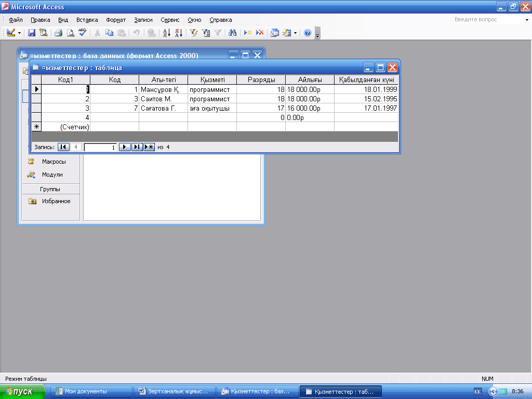Click the New Record toolbar icon

point(248,33)
